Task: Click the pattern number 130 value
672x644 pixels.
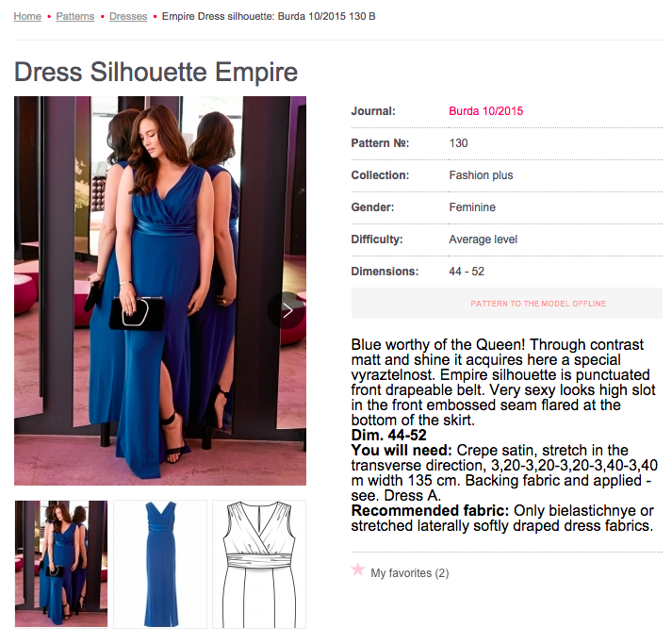Action: pos(458,143)
